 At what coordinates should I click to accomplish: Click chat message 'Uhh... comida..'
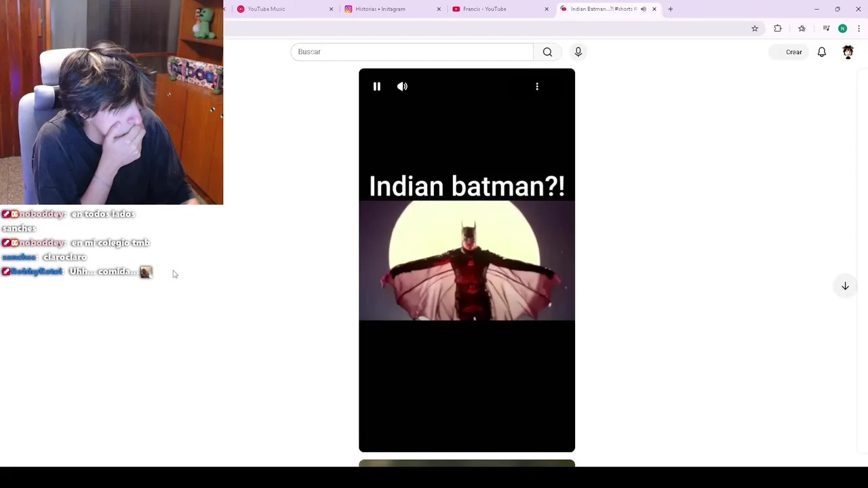coord(103,272)
